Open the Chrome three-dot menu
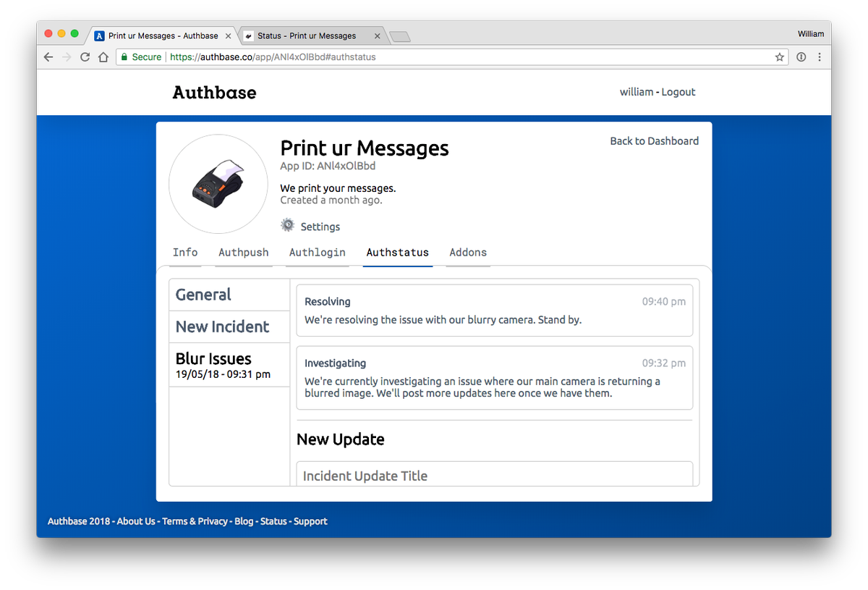This screenshot has height=590, width=868. tap(820, 56)
